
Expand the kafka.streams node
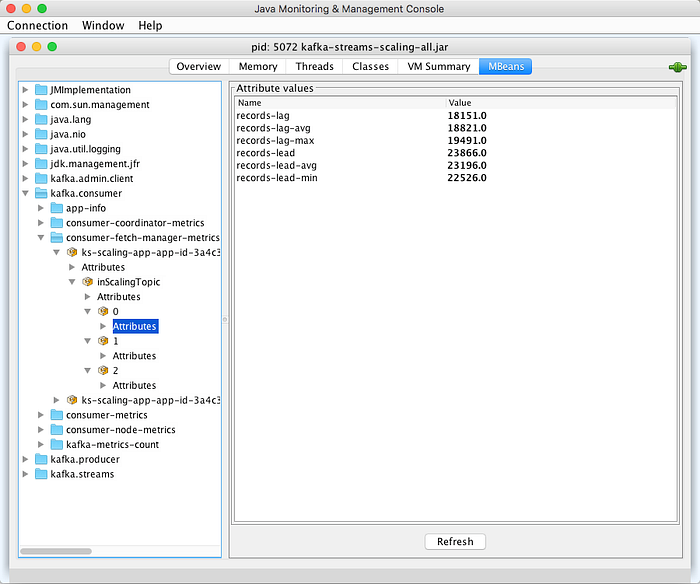pos(25,474)
